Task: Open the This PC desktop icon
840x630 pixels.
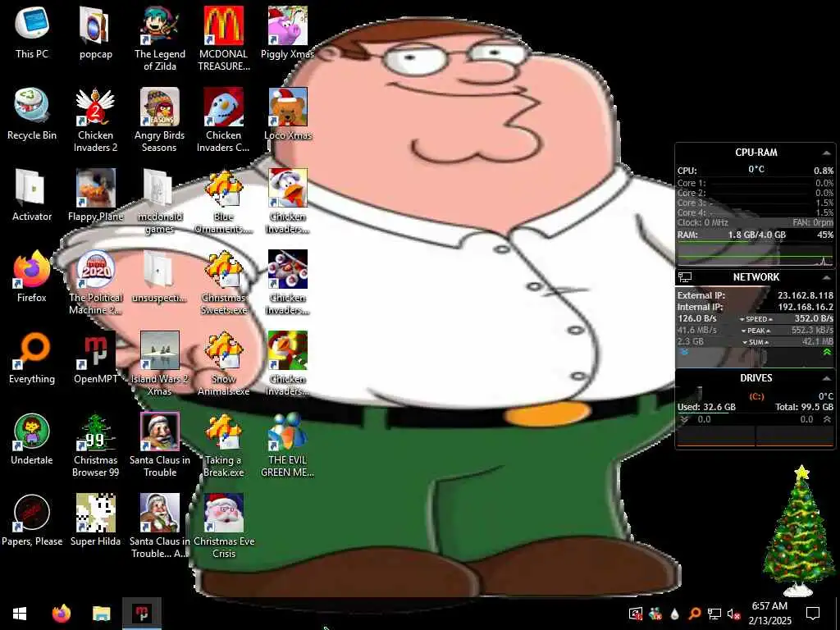Action: coord(32,33)
